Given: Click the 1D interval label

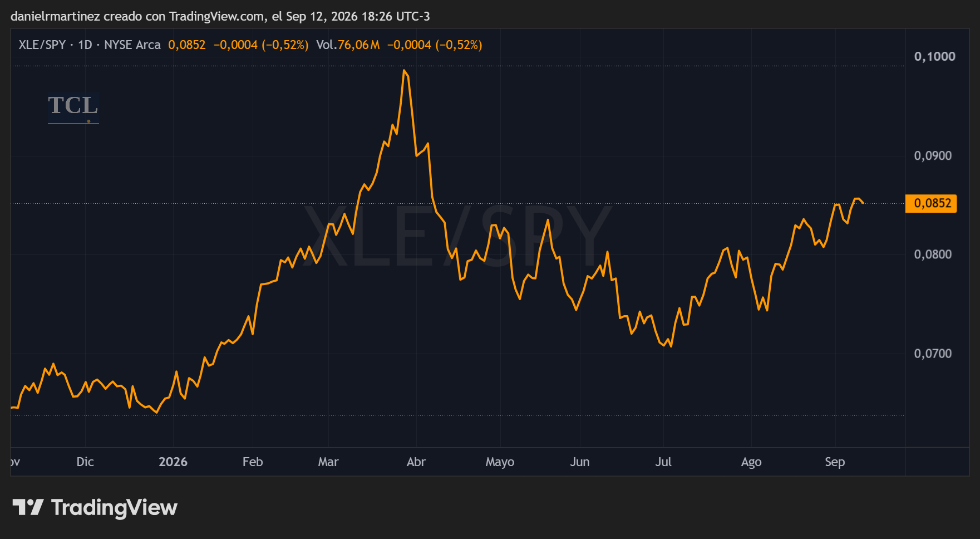Looking at the screenshot, I should point(85,45).
